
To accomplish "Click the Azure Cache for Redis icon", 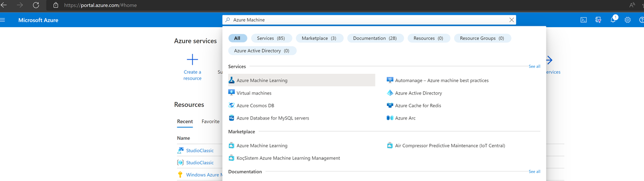I will 390,105.
